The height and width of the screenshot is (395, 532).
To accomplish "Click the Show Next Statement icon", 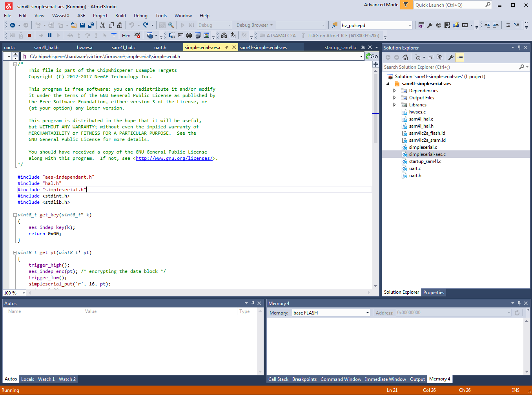I will (x=41, y=35).
